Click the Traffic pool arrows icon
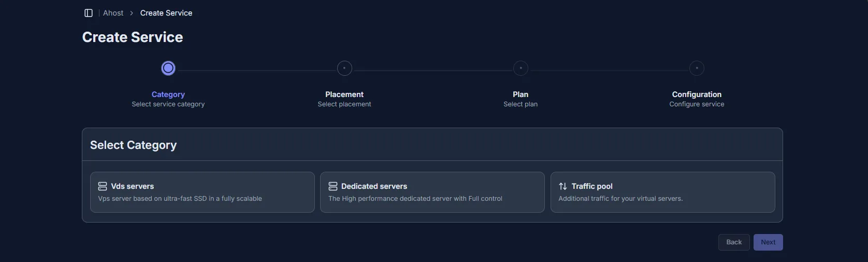 563,186
